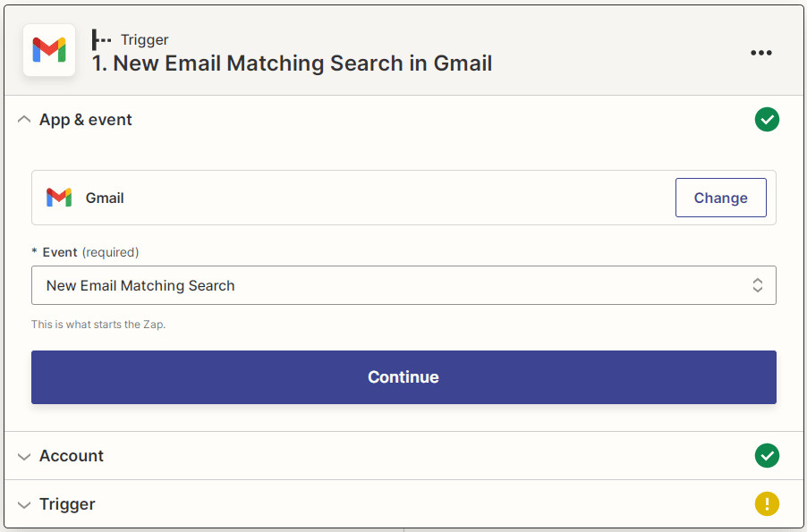Click the Account section label text
The image size is (807, 532).
[x=71, y=456]
